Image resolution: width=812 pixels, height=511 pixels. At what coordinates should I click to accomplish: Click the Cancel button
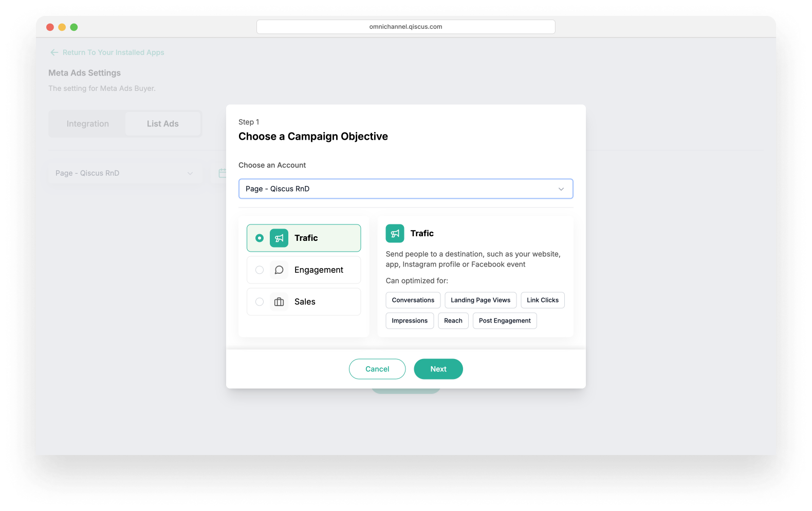[377, 369]
